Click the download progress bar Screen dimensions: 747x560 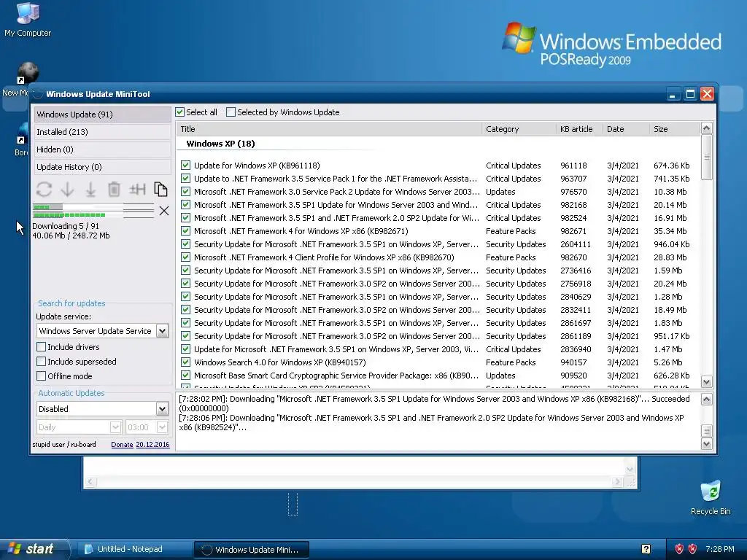pyautogui.click(x=93, y=211)
